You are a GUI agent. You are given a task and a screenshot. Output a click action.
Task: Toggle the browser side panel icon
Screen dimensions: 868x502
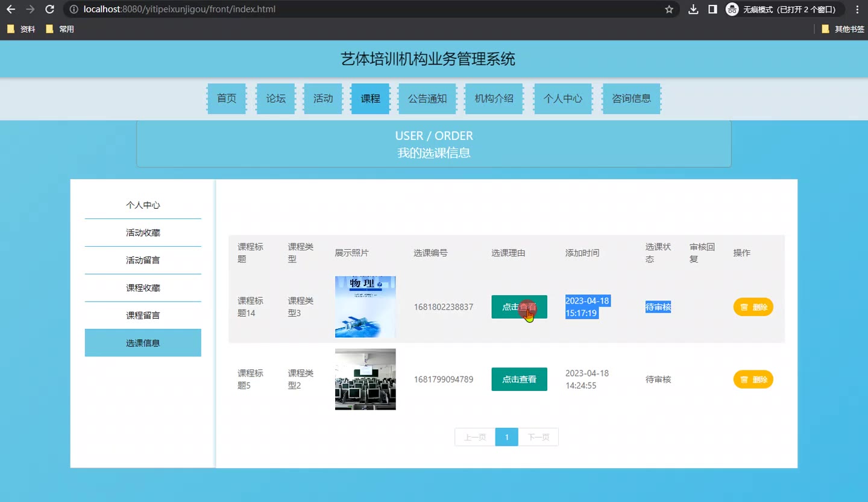click(x=712, y=10)
